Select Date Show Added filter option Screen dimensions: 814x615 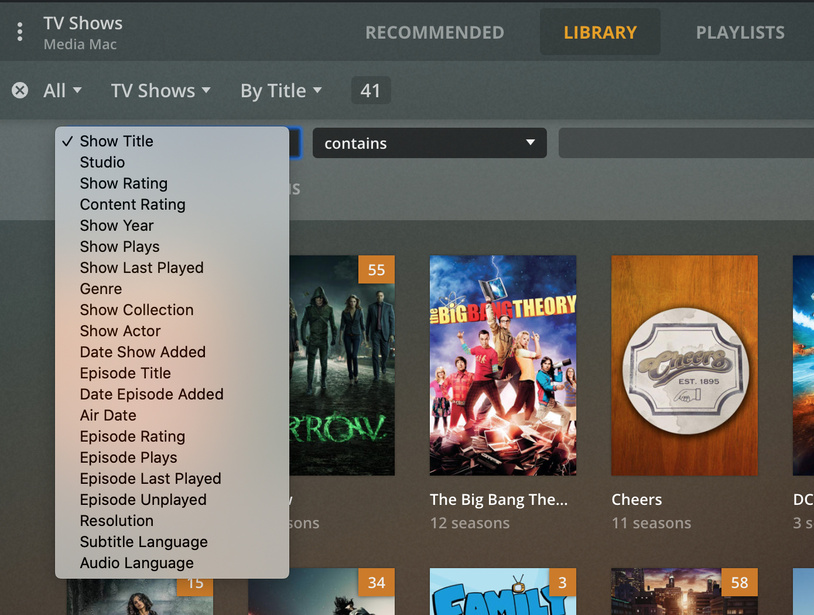click(x=172, y=352)
